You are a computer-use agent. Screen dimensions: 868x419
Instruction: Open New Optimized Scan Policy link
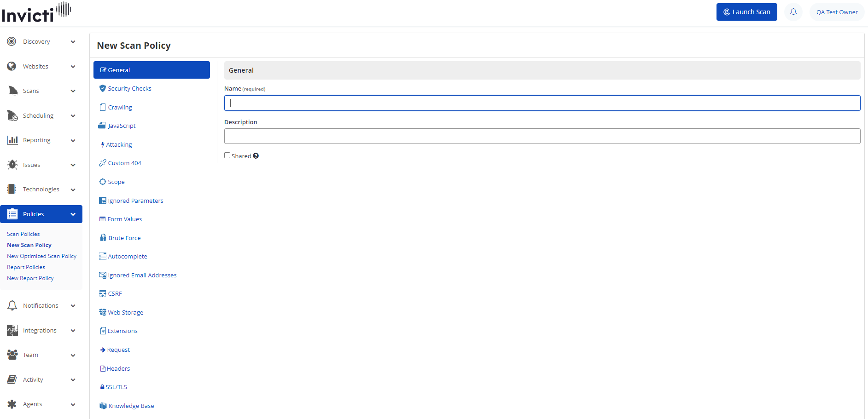click(42, 256)
